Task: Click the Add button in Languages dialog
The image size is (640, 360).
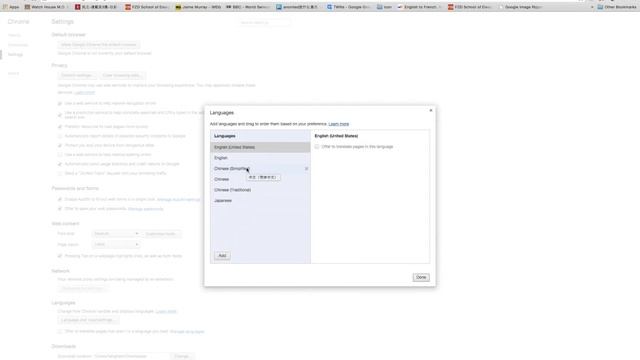Action: [222, 256]
